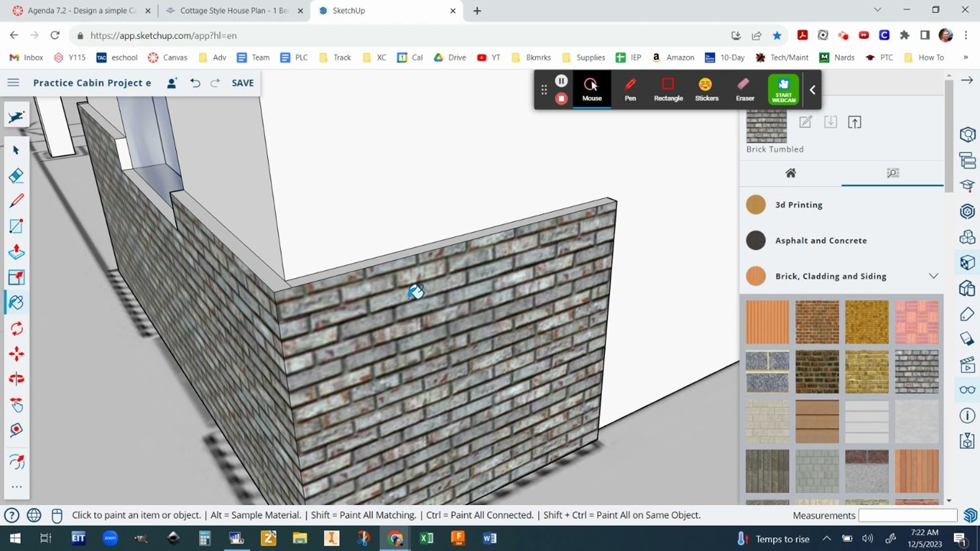Open the Entity Info panel
Viewport: 980px width, 551px height.
(967, 135)
